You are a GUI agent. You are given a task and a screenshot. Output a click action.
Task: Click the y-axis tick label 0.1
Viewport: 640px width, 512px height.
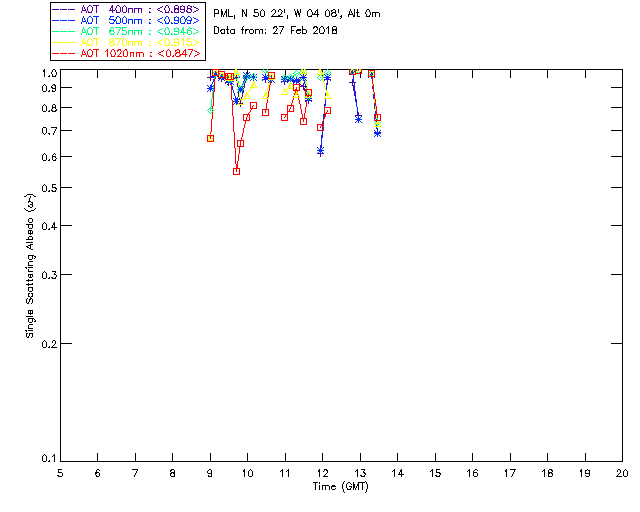coord(49,459)
